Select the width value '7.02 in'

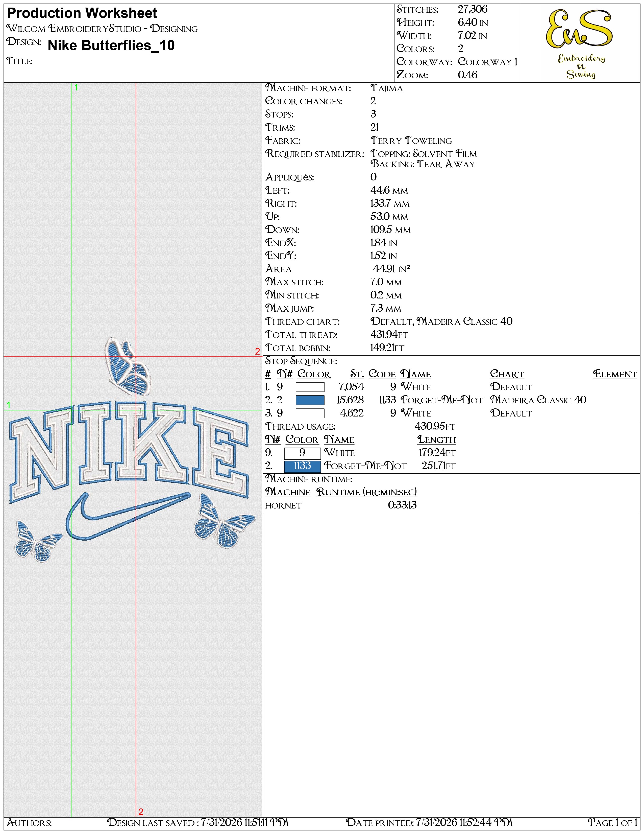pos(472,36)
